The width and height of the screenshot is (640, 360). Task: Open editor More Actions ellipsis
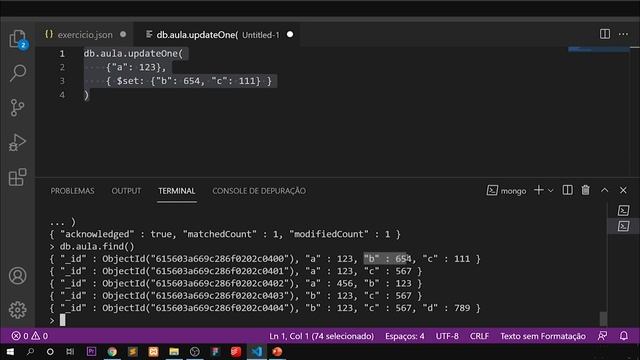[623, 34]
